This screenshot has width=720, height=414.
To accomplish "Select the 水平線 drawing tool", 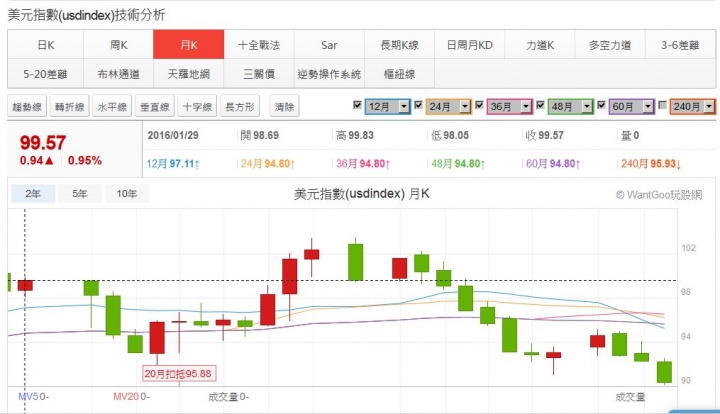I will click(x=112, y=106).
